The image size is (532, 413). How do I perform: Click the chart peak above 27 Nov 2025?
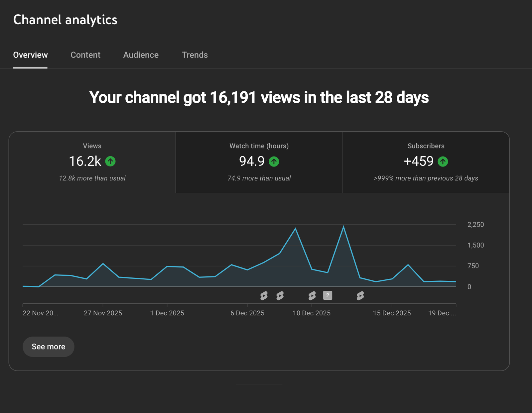[x=103, y=264]
